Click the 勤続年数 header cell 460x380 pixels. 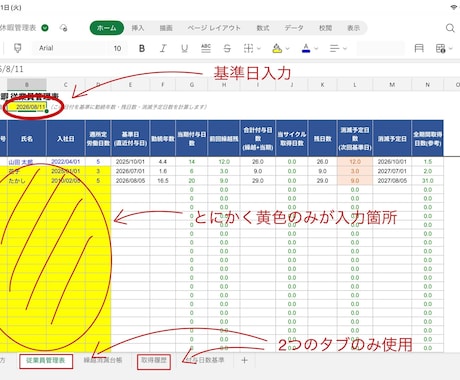[x=163, y=138]
